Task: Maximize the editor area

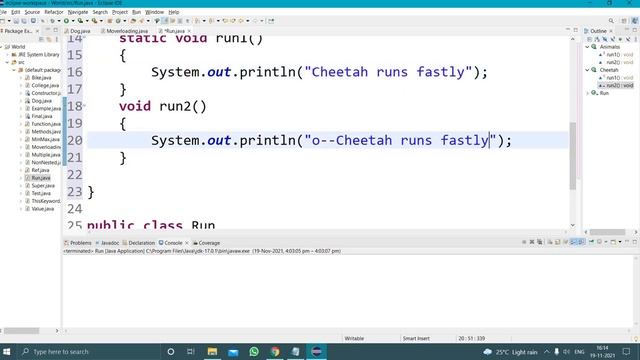Action: [x=576, y=30]
